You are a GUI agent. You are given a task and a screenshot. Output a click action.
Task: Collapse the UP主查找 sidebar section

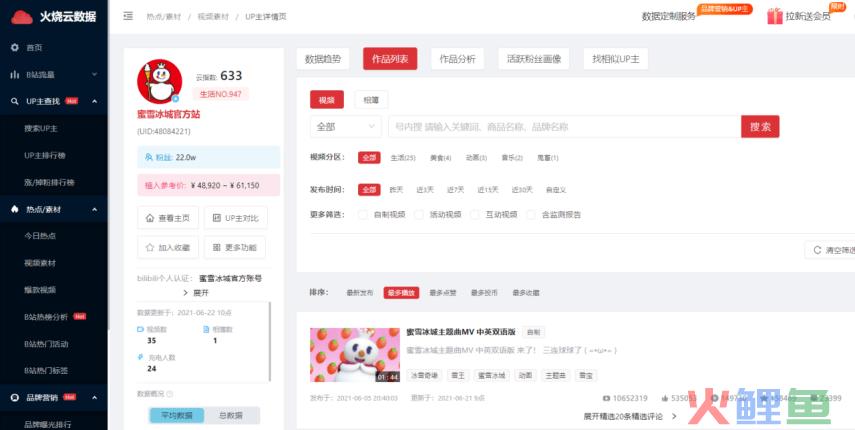point(53,101)
